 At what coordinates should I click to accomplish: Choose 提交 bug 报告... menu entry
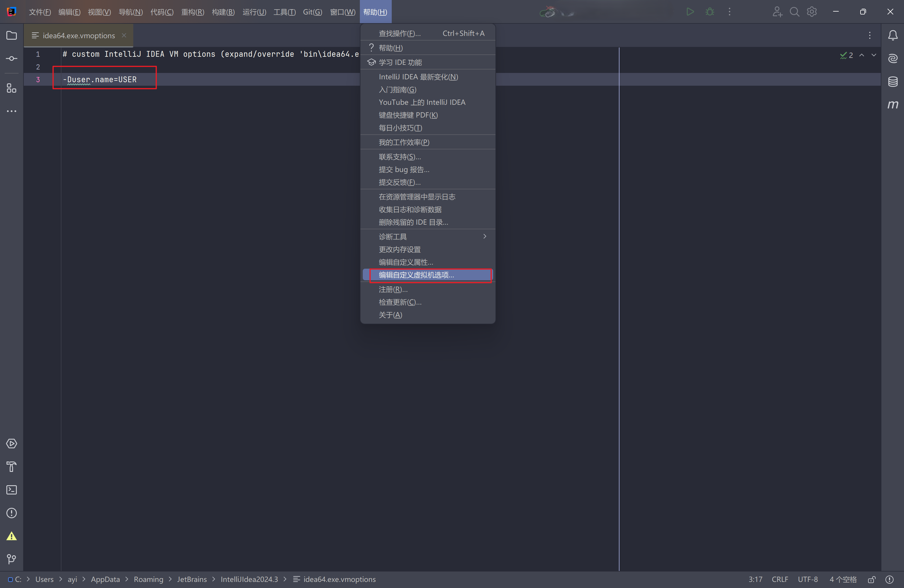tap(428, 170)
